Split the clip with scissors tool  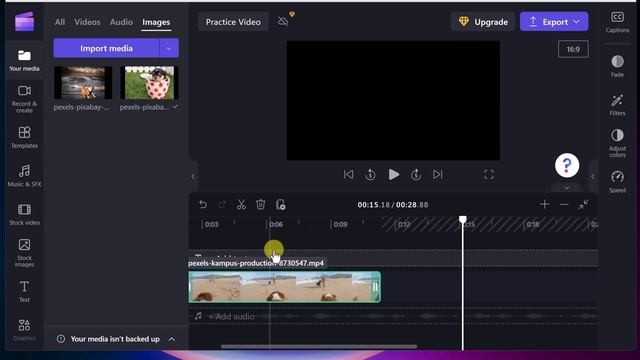[241, 204]
